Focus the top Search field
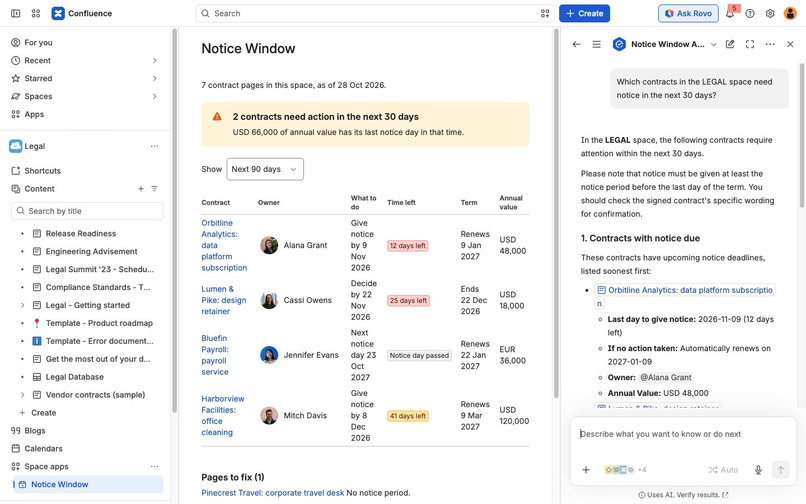The height and width of the screenshot is (504, 806). pyautogui.click(x=375, y=13)
